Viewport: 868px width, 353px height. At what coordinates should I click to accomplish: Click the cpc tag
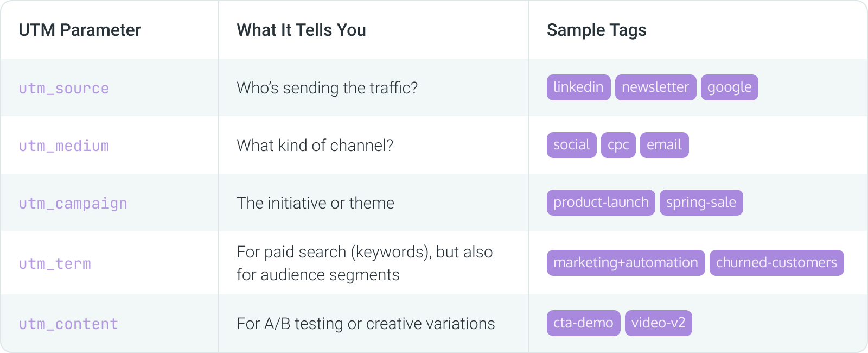coord(618,145)
